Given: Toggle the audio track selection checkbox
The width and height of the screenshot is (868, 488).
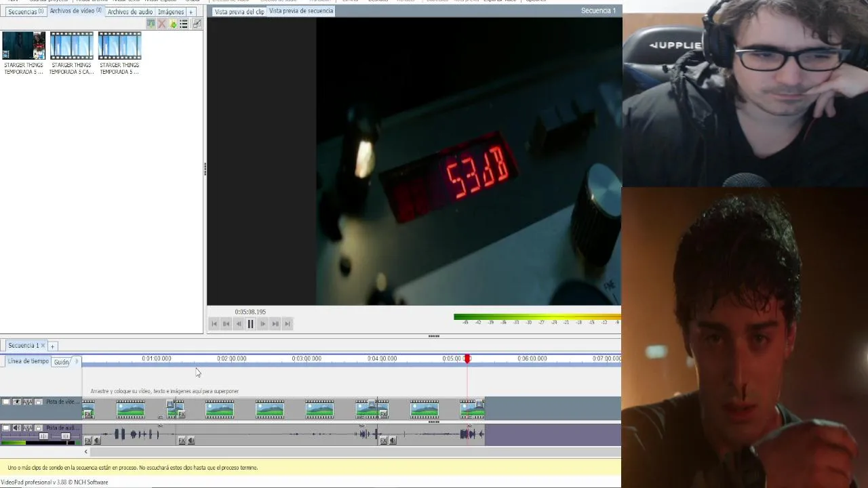Looking at the screenshot, I should 6,428.
